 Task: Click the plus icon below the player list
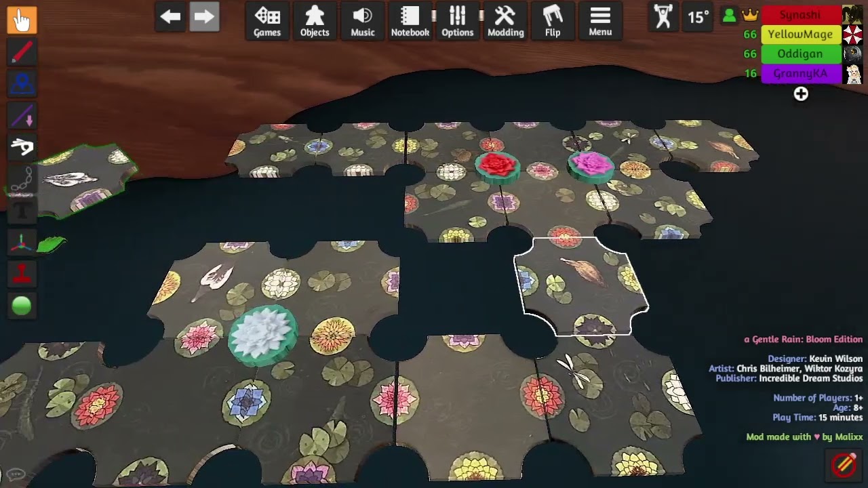[801, 94]
